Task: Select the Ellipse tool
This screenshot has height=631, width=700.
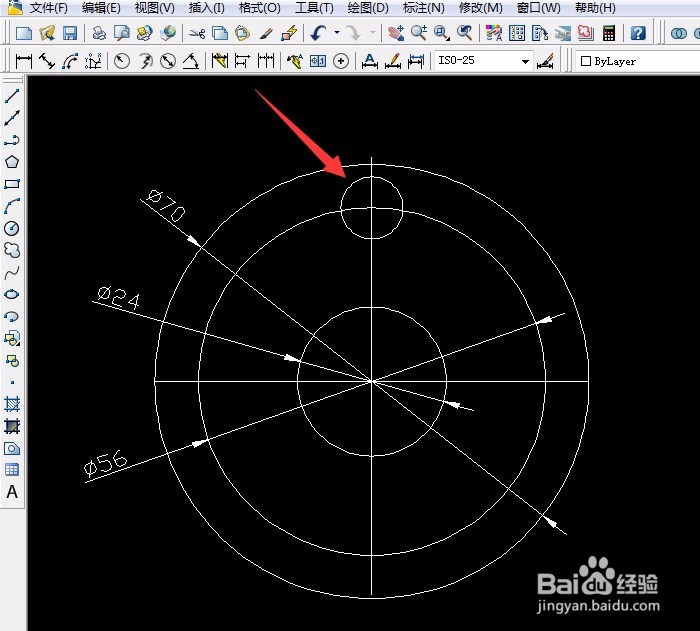Action: [12, 294]
